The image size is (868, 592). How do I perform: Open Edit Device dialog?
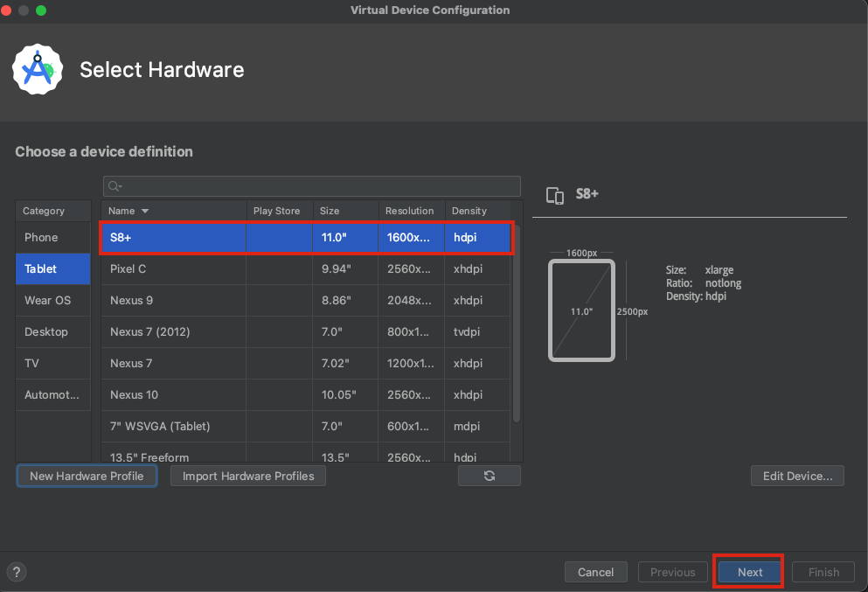797,476
